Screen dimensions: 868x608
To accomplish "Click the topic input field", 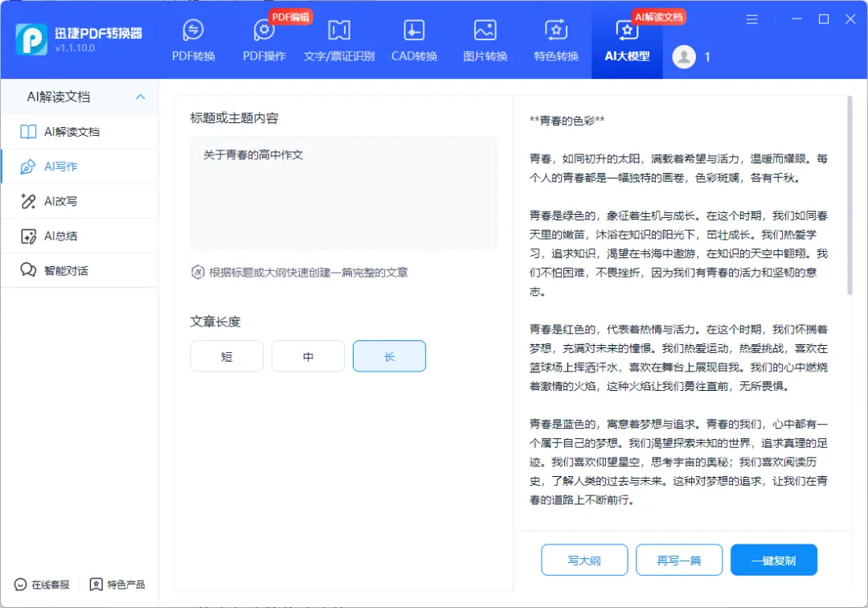I will click(343, 193).
